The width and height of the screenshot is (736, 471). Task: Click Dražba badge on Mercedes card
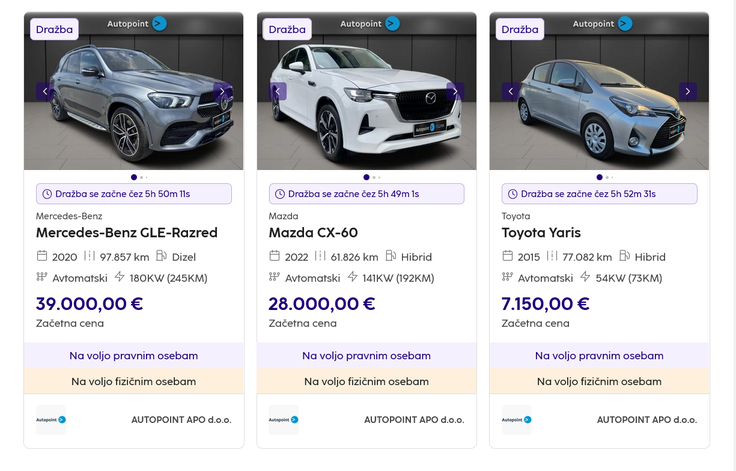coord(55,29)
